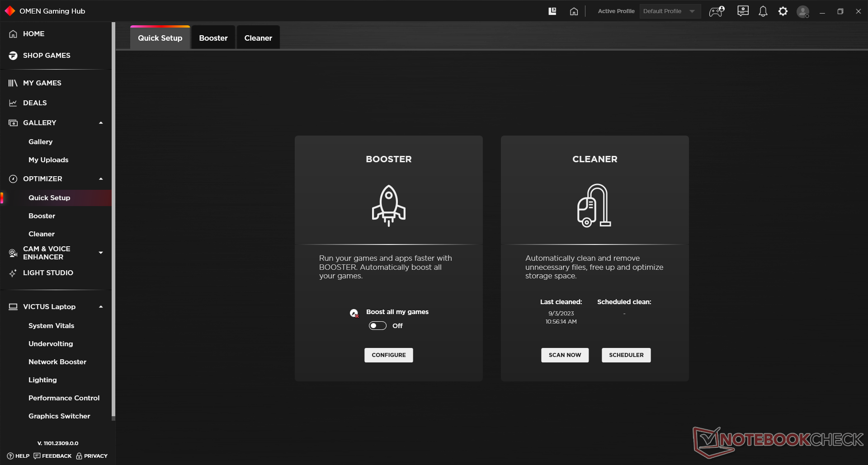Click the LIGHT STUDIO sparkle icon
Screen dimensions: 868x465
(13, 273)
